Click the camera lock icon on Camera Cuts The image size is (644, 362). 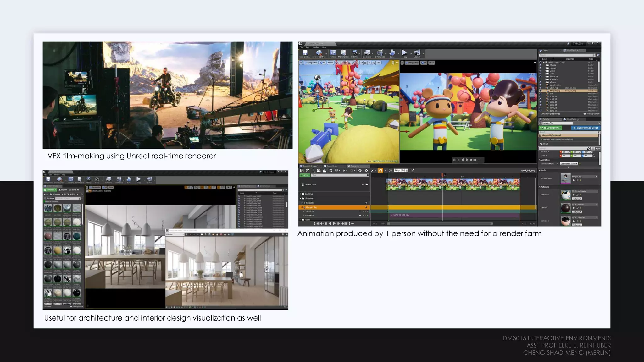(x=367, y=184)
